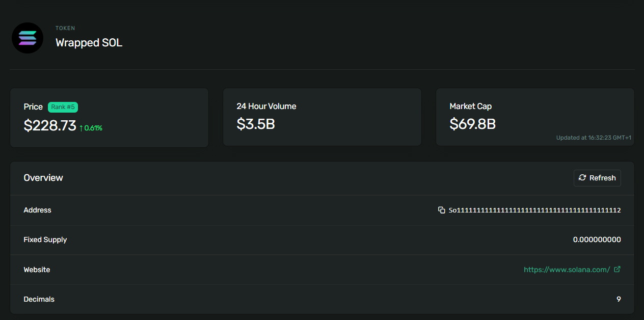The image size is (644, 320).
Task: Click the Wrapped SOL title text
Action: coord(89,43)
